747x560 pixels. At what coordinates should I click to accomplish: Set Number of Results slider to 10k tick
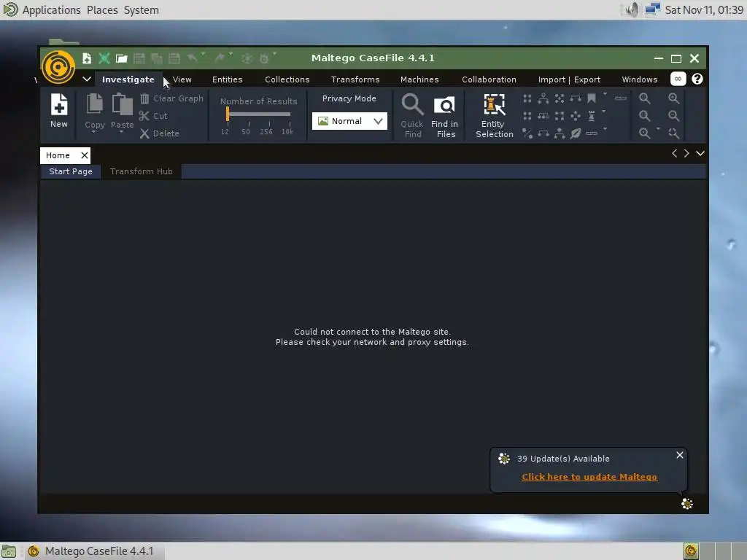click(x=290, y=124)
